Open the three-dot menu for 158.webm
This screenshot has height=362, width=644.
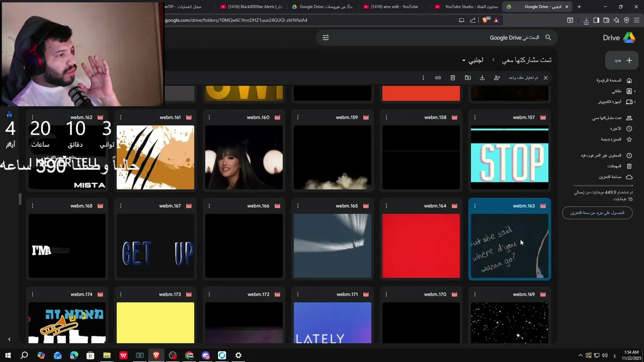(386, 118)
